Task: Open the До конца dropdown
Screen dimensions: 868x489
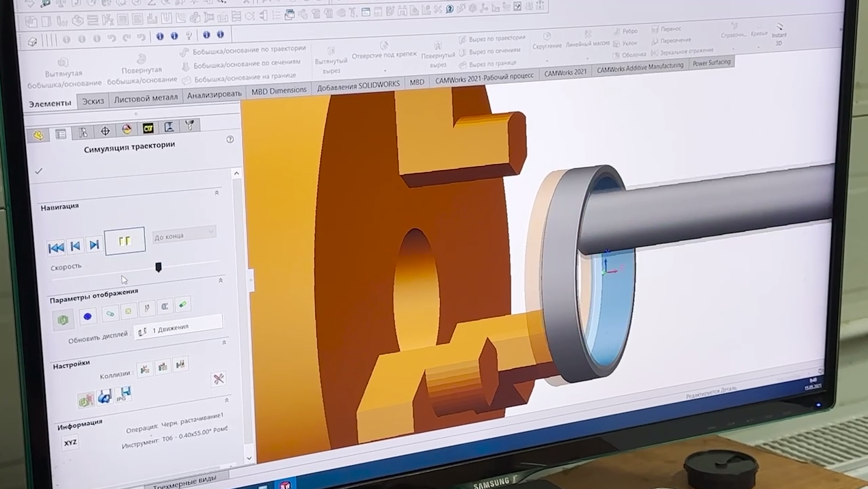Action: click(x=183, y=234)
